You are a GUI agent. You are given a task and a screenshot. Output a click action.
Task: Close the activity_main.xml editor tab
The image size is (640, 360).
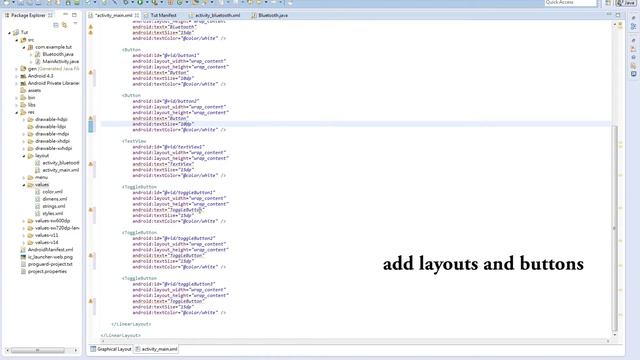[x=137, y=15]
